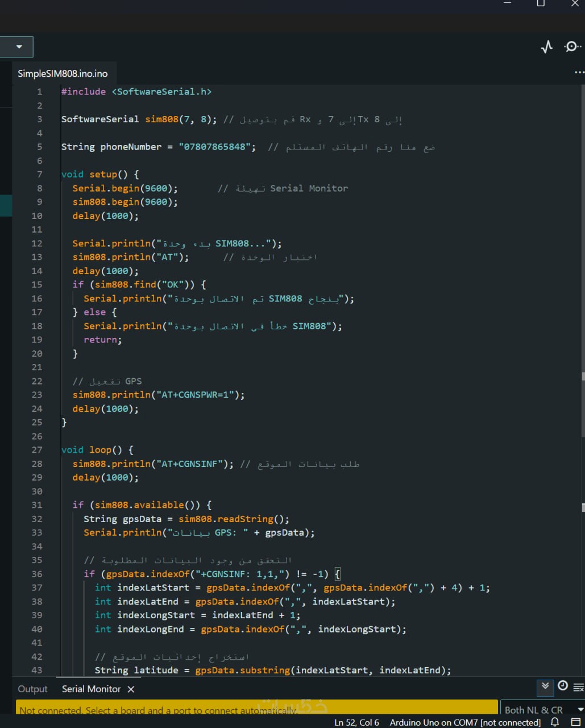This screenshot has width=585, height=728.
Task: Maximize the Arduino IDE window
Action: point(541,3)
